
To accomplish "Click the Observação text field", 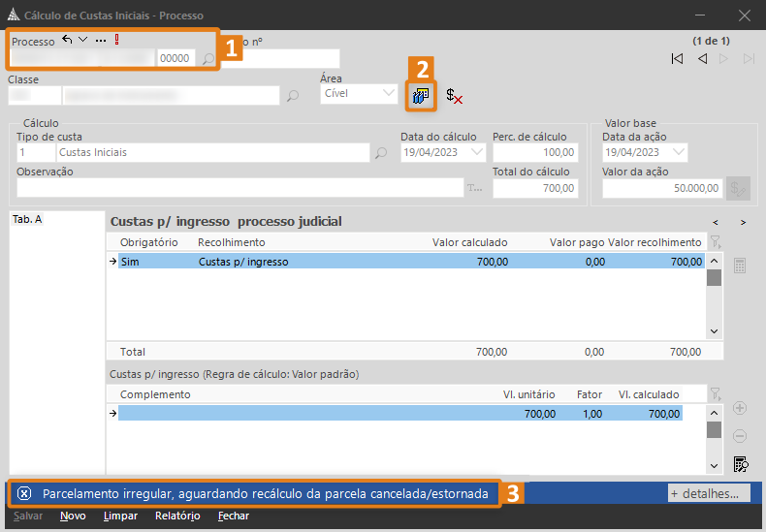I will pyautogui.click(x=239, y=188).
